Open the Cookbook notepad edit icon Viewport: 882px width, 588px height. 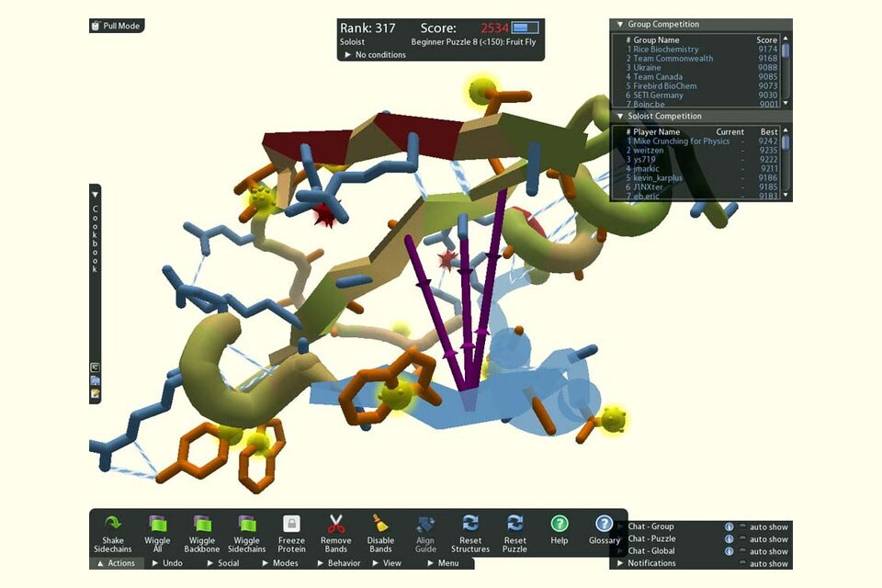pyautogui.click(x=95, y=393)
